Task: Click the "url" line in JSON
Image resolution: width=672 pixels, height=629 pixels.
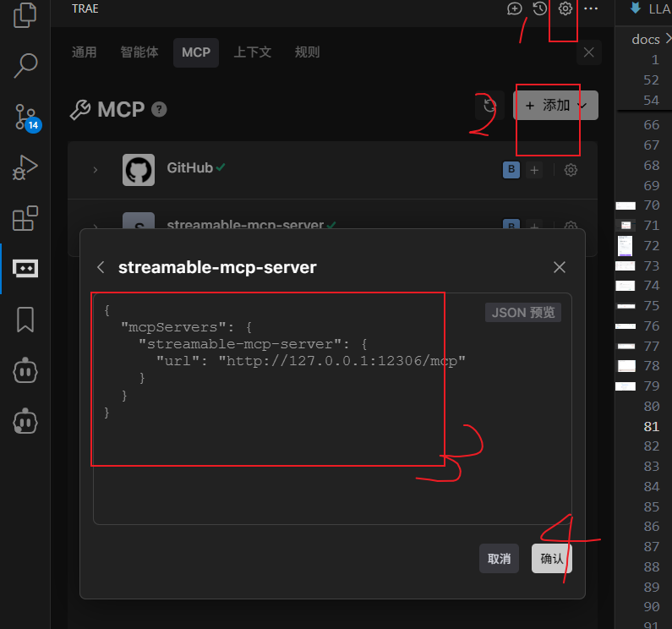Action: click(x=310, y=361)
